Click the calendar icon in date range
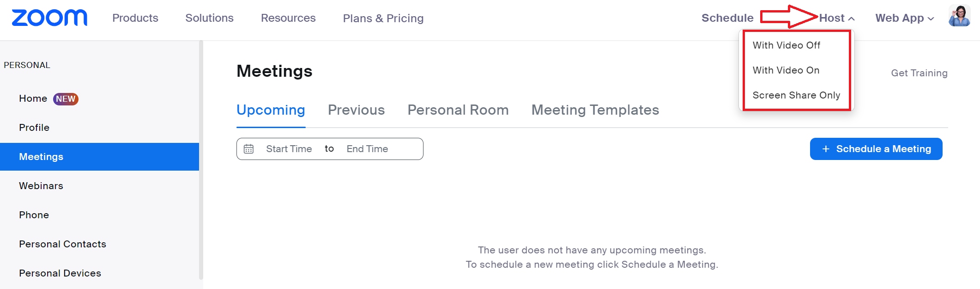This screenshot has width=980, height=289. point(248,149)
